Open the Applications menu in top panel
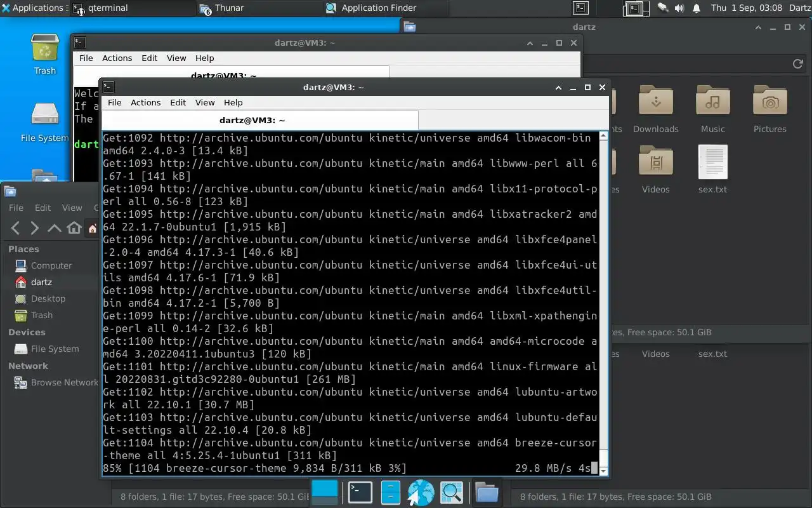 [33, 8]
